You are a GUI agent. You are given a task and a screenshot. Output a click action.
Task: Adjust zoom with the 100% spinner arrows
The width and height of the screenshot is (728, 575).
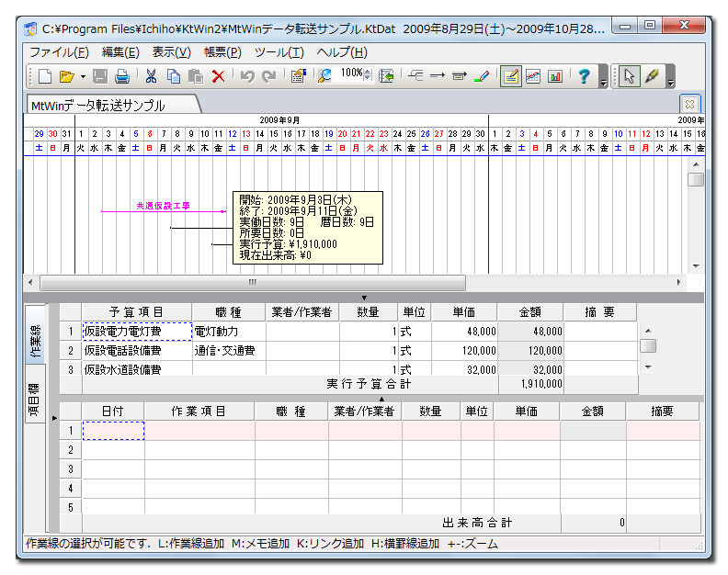(369, 74)
